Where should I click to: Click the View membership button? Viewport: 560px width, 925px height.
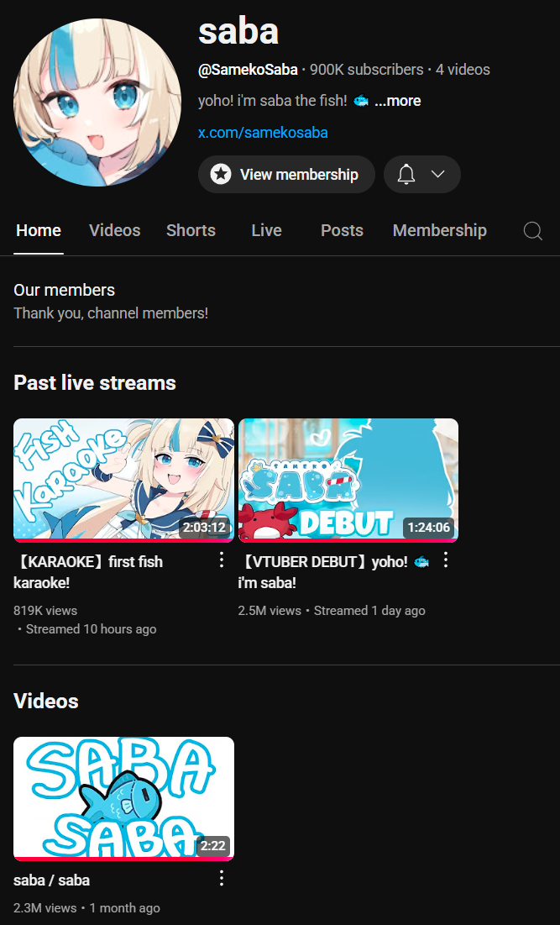click(x=286, y=174)
